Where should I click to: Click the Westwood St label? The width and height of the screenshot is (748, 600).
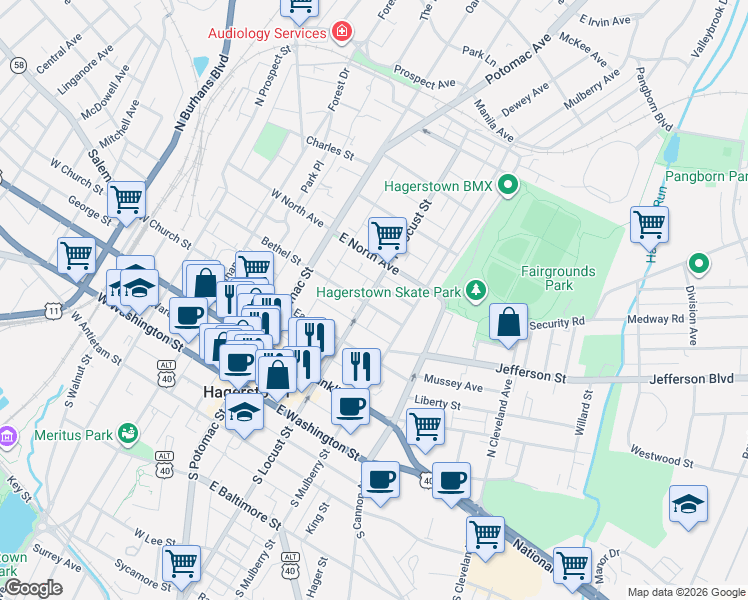[x=662, y=456]
